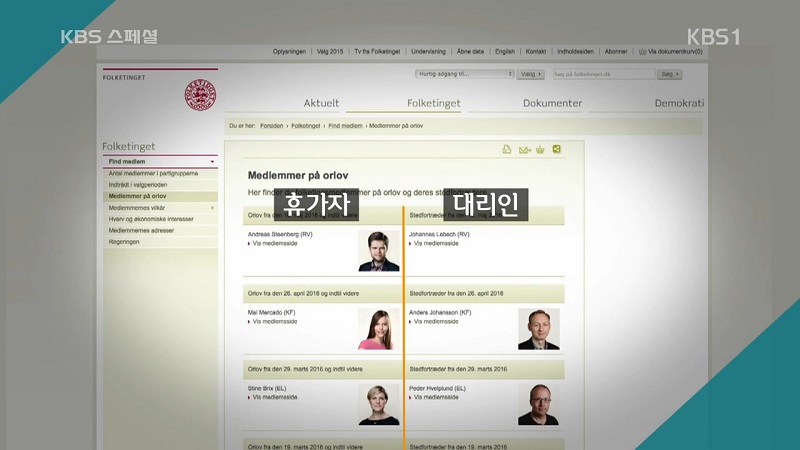This screenshot has width=800, height=450.
Task: Click the email envelope icon
Action: (523, 150)
